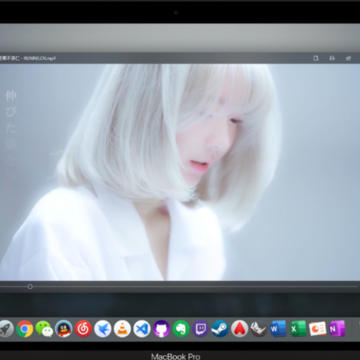Viewport: 360px width, 360px height.
Task: Open GitHub Desktop from the dock
Action: (x=162, y=329)
